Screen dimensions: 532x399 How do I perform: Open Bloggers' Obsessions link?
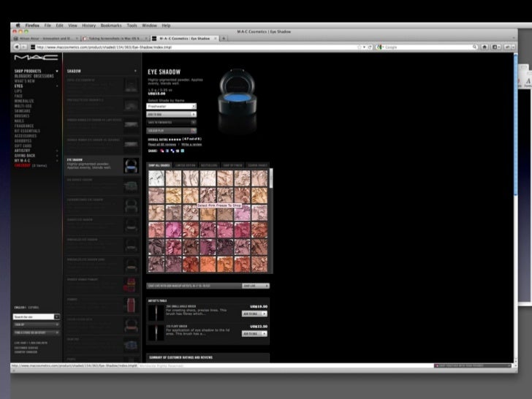(x=34, y=76)
